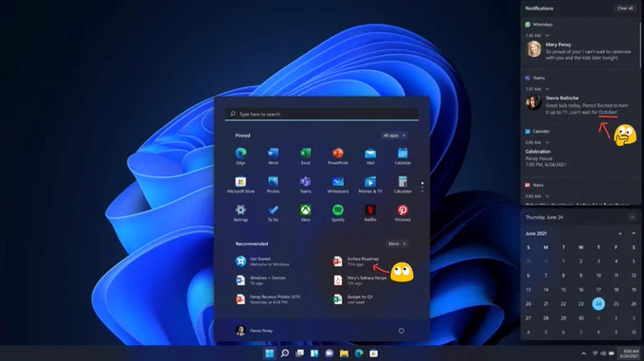This screenshot has height=361, width=644.
Task: Expand the News notification chevron
Action: tap(547, 196)
